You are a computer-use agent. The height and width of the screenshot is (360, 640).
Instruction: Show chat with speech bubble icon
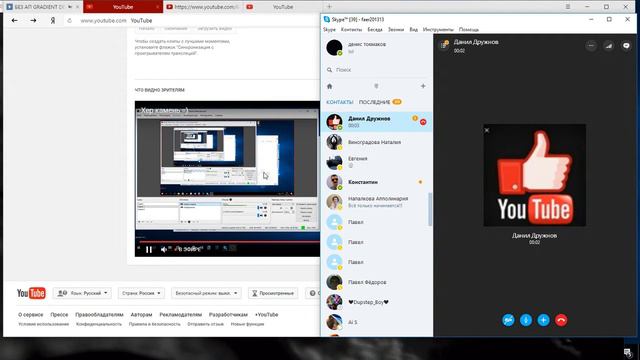[x=626, y=46]
